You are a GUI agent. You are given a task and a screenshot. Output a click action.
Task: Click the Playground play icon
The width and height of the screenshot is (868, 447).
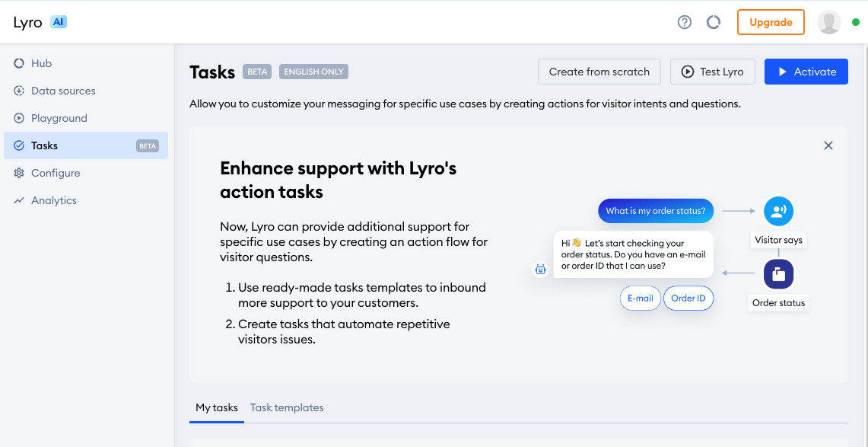pos(19,118)
